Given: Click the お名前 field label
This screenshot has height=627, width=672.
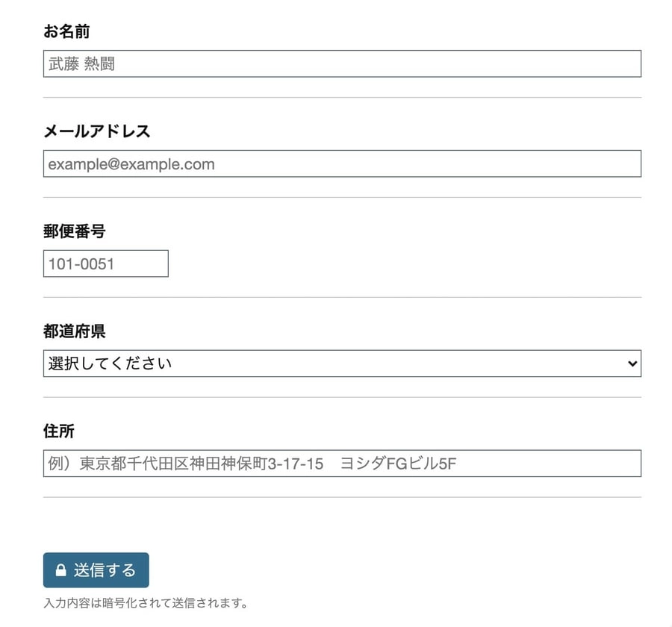Looking at the screenshot, I should click(66, 31).
